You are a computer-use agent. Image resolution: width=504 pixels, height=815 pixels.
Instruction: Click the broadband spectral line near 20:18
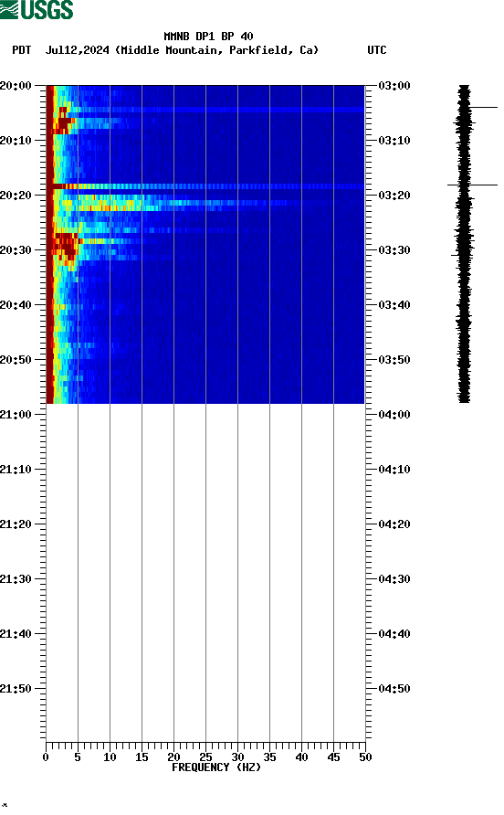(x=205, y=186)
